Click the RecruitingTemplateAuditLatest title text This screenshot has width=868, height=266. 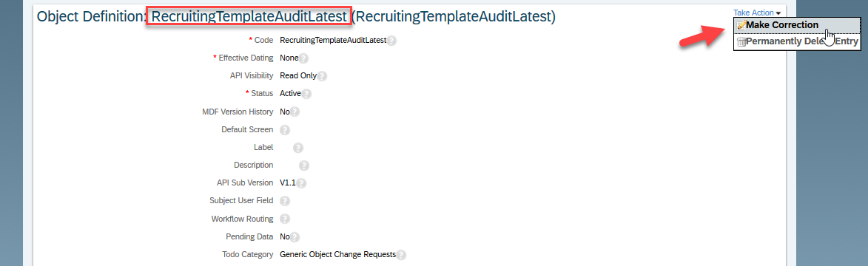pos(249,16)
